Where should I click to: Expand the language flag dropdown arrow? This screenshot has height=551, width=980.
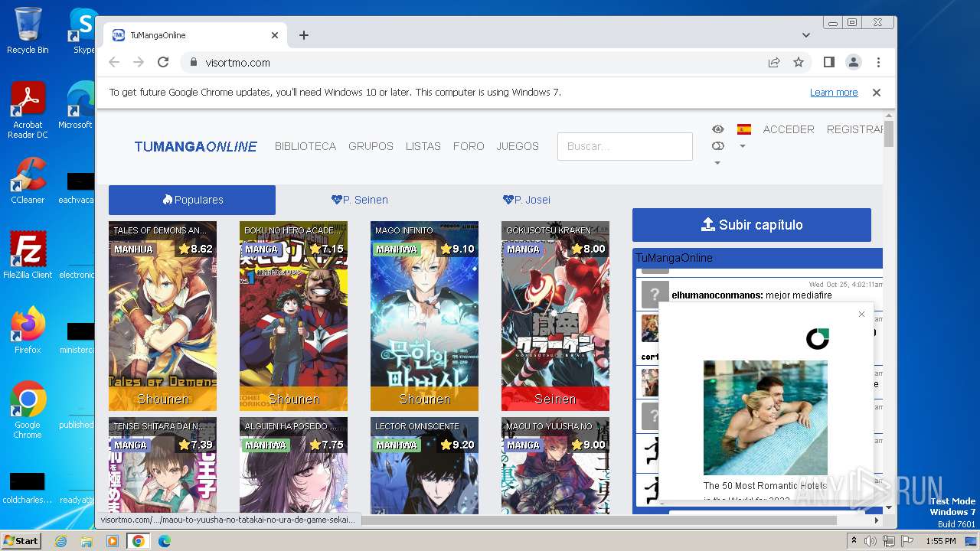[742, 146]
